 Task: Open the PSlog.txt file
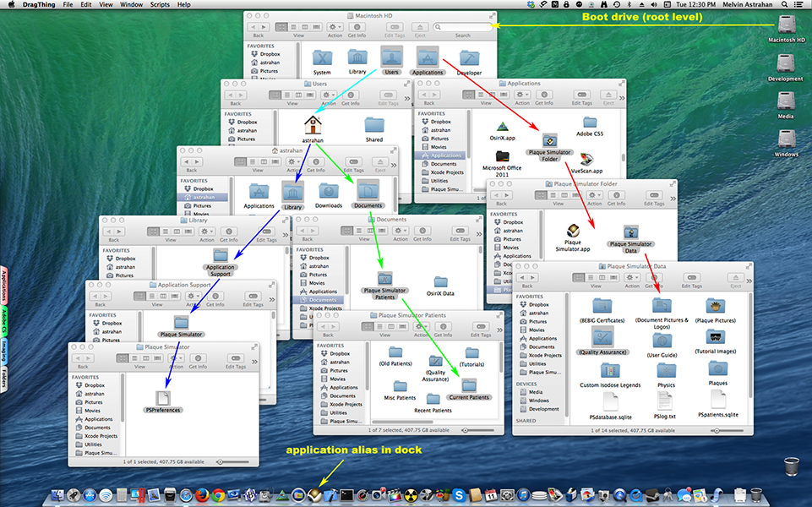point(664,401)
